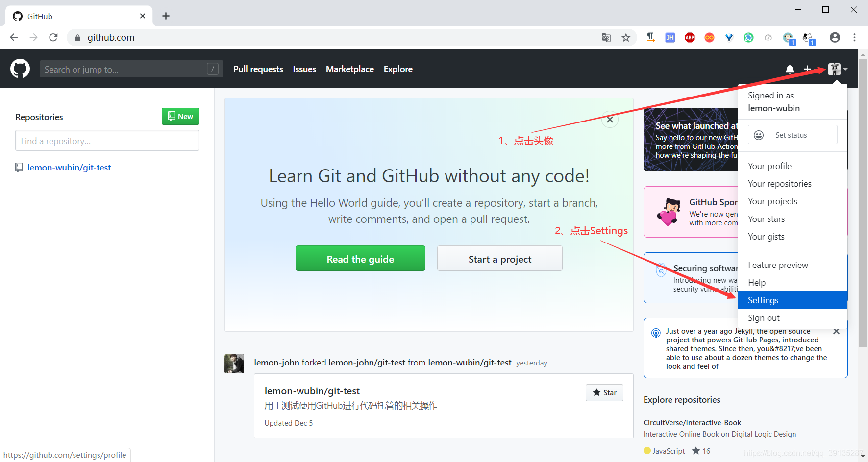Dismiss the Jekyll themes notice

tap(836, 332)
